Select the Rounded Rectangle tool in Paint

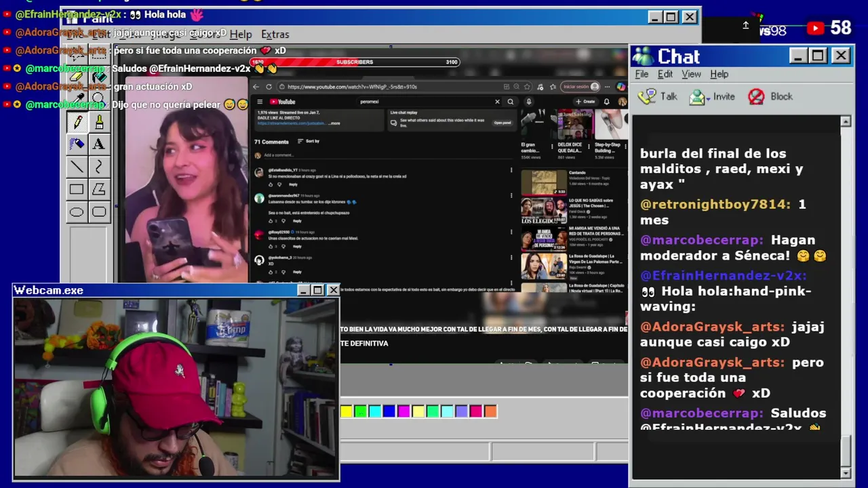tap(99, 212)
